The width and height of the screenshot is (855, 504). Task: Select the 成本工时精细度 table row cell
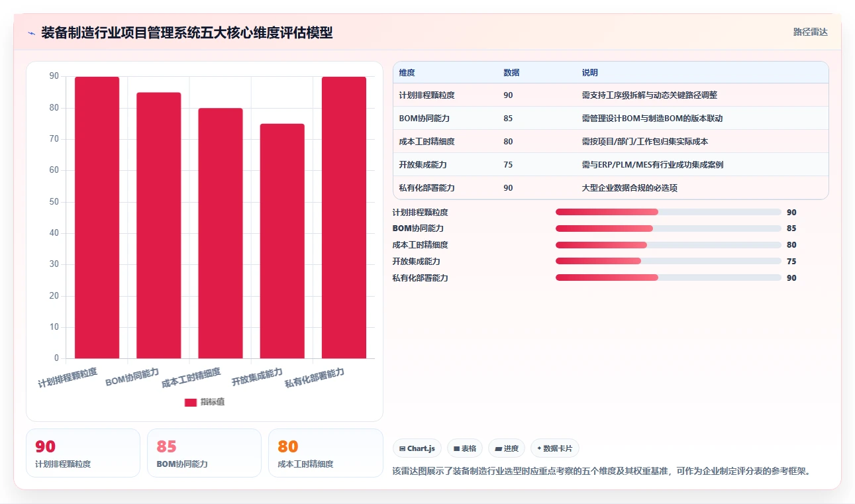[427, 142]
